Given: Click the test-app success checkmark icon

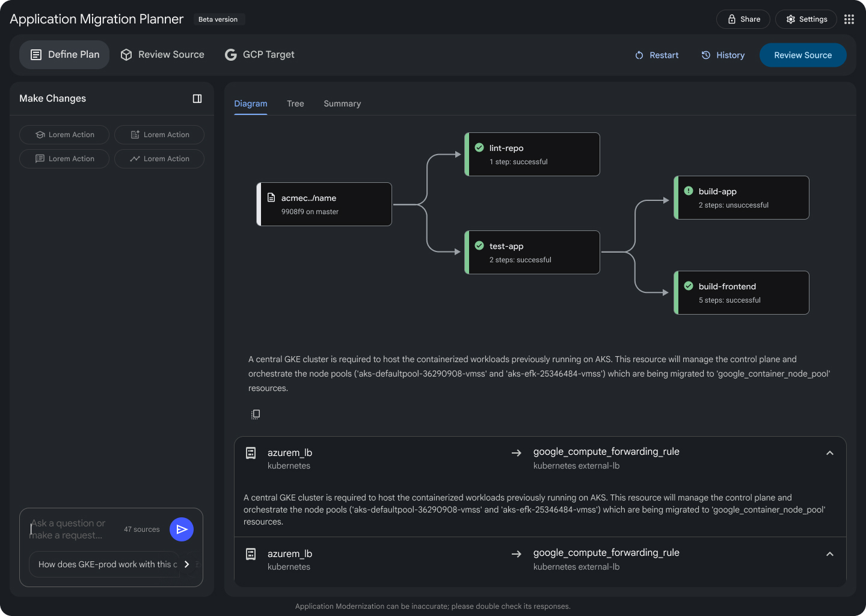Looking at the screenshot, I should point(479,245).
